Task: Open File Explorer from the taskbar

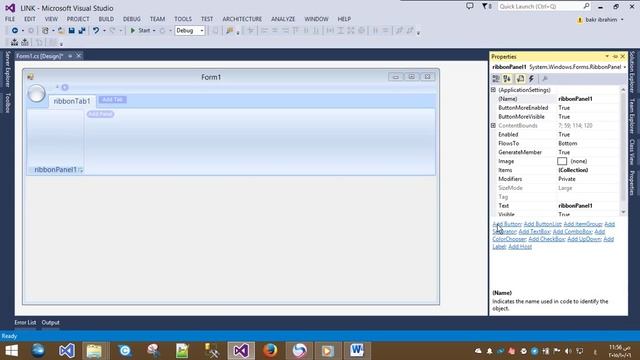Action: point(94,351)
